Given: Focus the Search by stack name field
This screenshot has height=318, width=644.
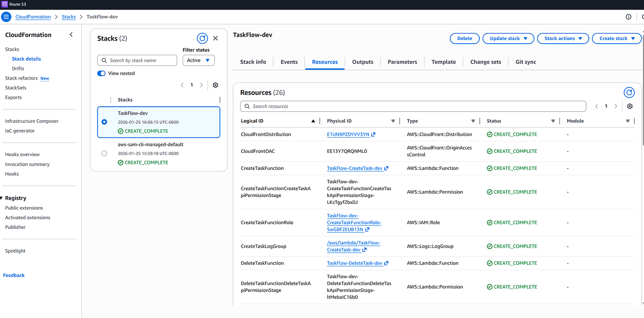Looking at the screenshot, I should tap(137, 60).
